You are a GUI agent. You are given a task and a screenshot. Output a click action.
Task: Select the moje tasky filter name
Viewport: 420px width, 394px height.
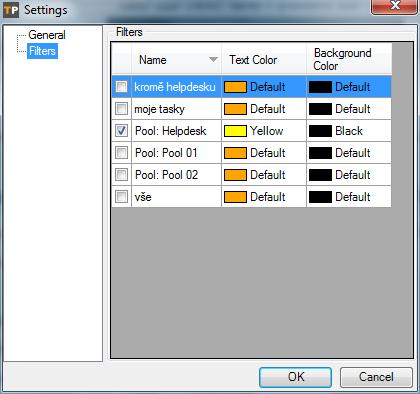pyautogui.click(x=159, y=109)
